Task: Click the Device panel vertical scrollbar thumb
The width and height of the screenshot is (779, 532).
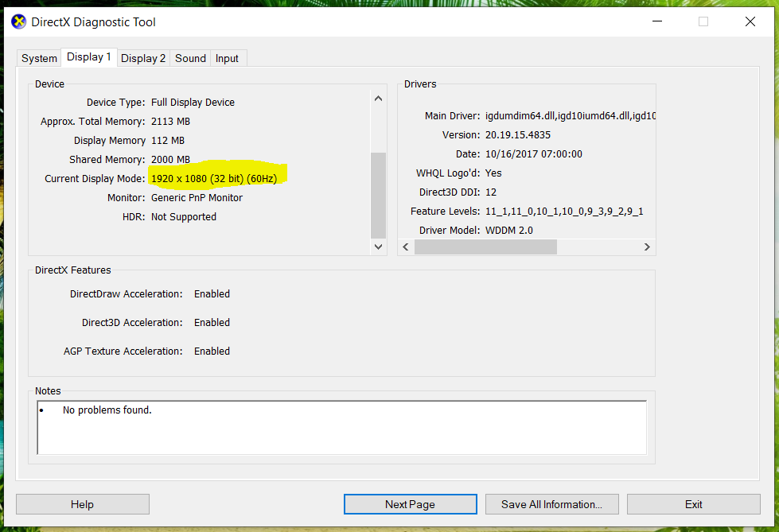Action: tap(378, 195)
